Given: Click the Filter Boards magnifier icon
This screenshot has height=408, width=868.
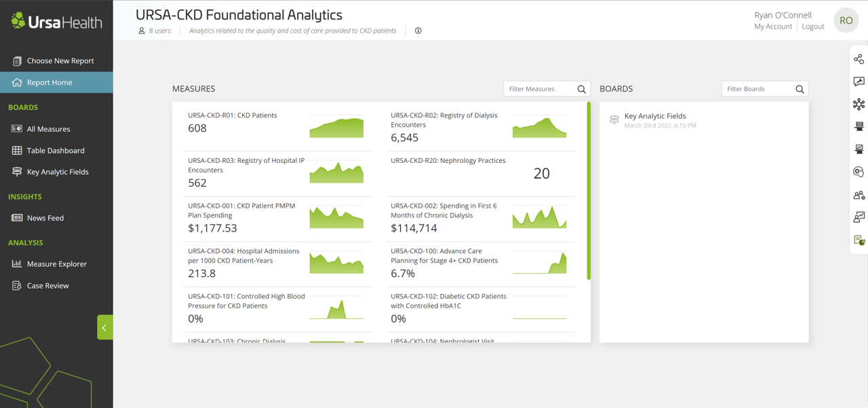Looking at the screenshot, I should 800,89.
